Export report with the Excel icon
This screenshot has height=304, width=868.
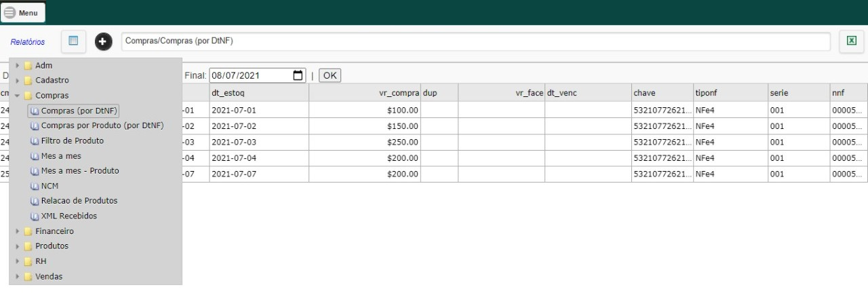pyautogui.click(x=850, y=41)
